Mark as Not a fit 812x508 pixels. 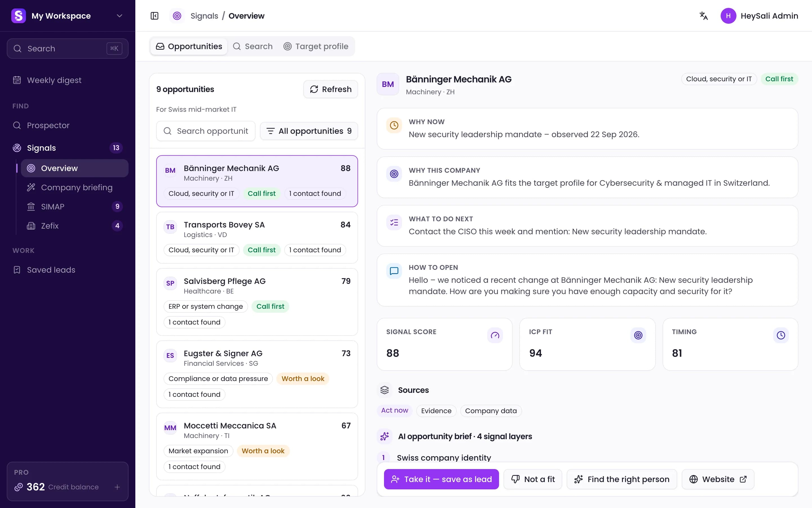point(533,479)
